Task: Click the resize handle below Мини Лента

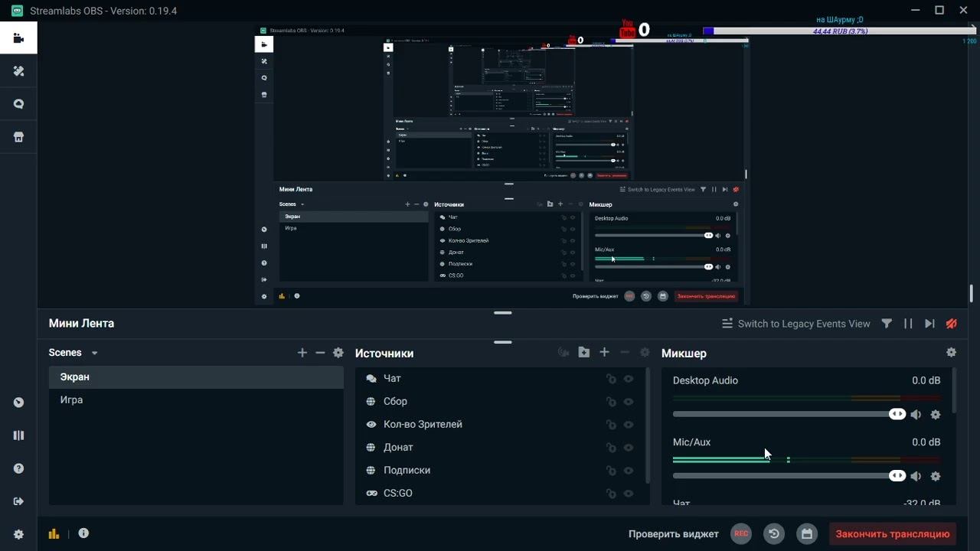Action: (503, 342)
